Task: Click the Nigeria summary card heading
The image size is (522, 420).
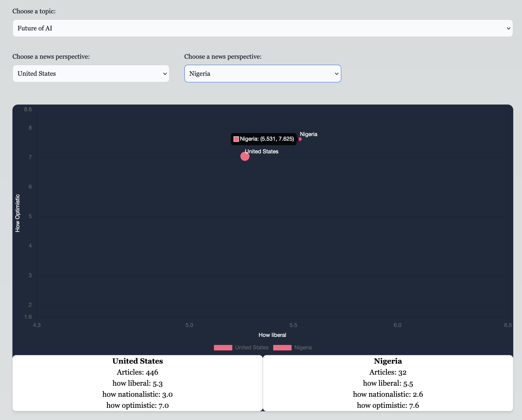Action: 388,361
